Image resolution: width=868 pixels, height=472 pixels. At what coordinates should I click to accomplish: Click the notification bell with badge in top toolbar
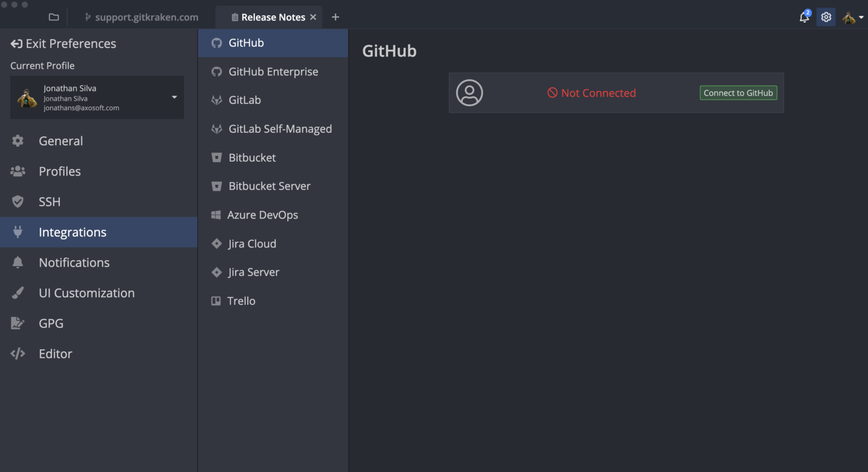pos(804,17)
